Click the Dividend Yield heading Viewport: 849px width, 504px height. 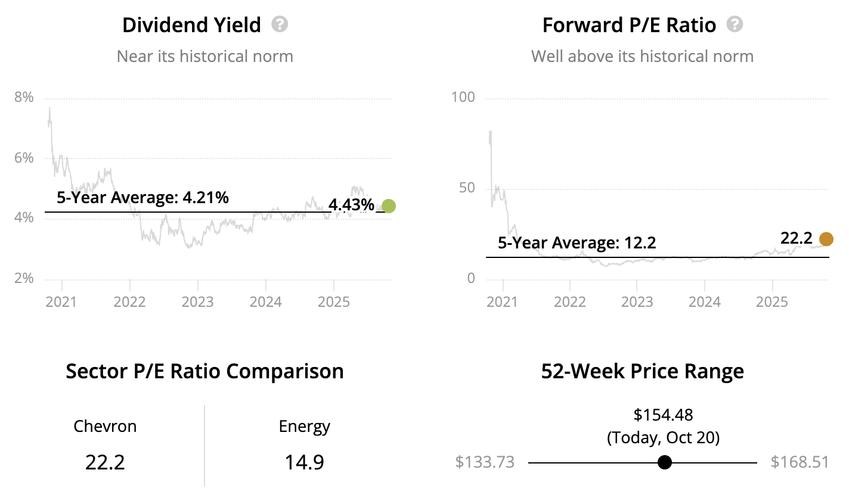pos(191,25)
